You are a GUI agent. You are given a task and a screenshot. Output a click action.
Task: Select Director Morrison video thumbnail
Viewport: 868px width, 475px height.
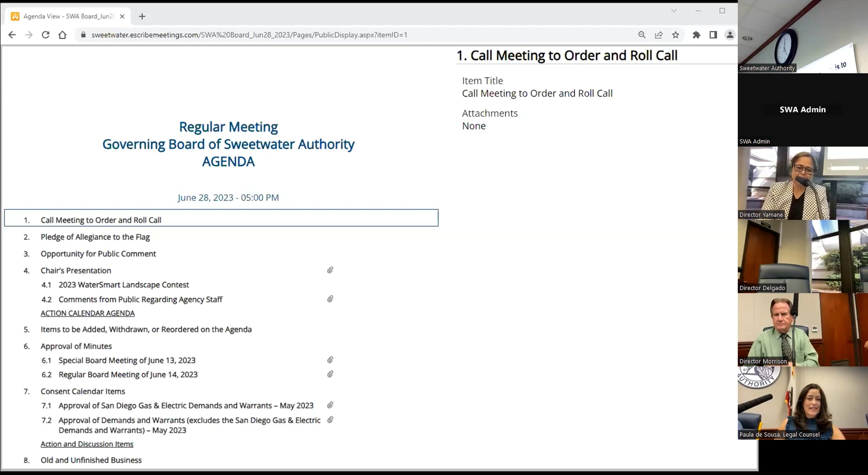(x=803, y=330)
